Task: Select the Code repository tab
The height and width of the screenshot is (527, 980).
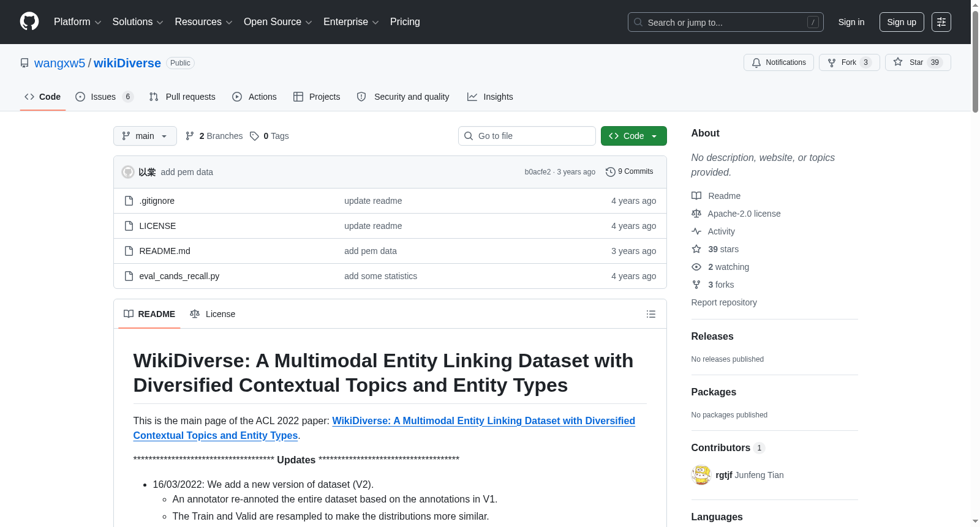Action: click(x=43, y=97)
